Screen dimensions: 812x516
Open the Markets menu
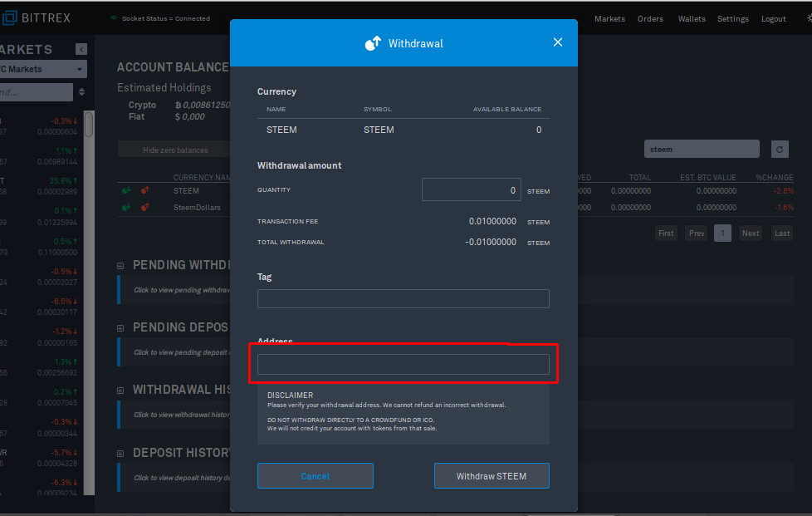click(x=609, y=18)
